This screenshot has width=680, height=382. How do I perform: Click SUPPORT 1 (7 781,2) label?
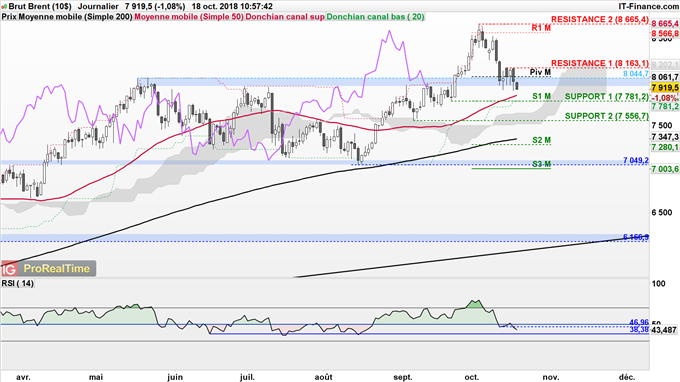click(607, 97)
